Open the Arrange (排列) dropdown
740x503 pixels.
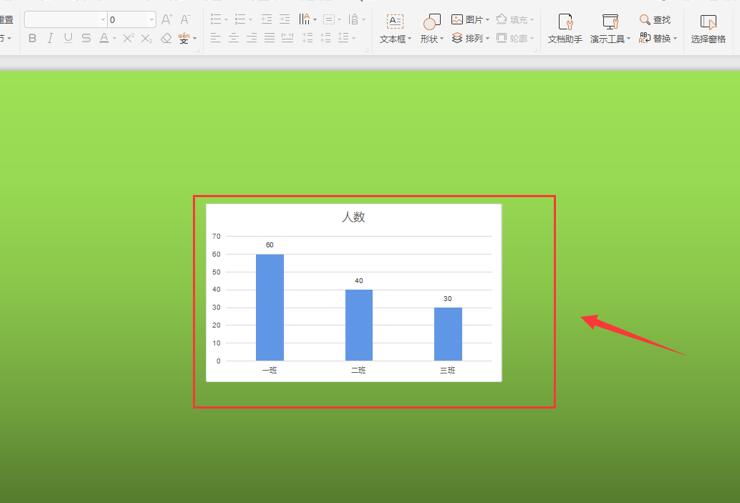pos(470,38)
